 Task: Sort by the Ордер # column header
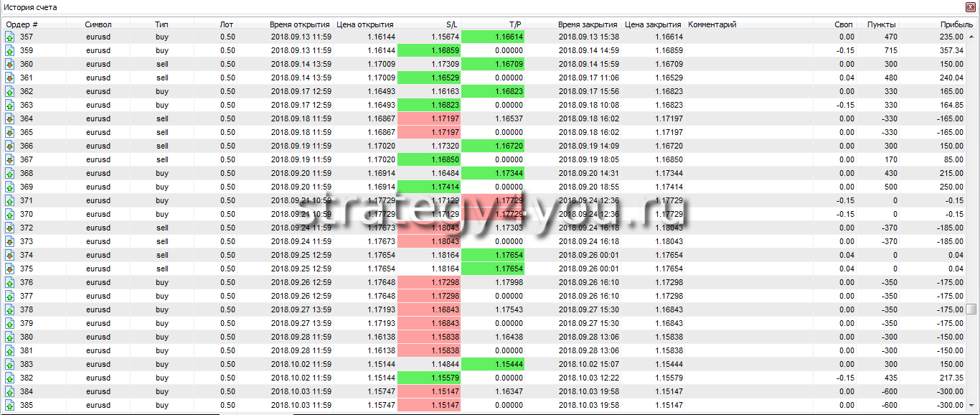click(x=22, y=24)
